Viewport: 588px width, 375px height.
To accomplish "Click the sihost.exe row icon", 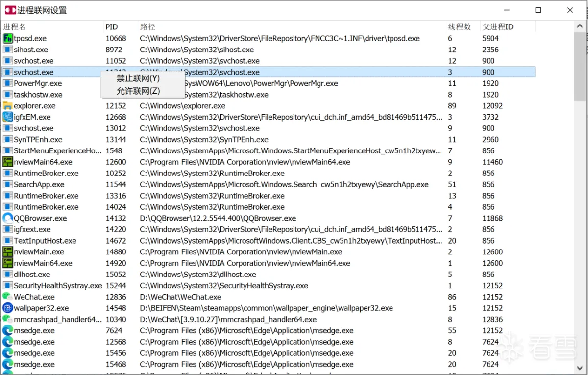I will [8, 50].
